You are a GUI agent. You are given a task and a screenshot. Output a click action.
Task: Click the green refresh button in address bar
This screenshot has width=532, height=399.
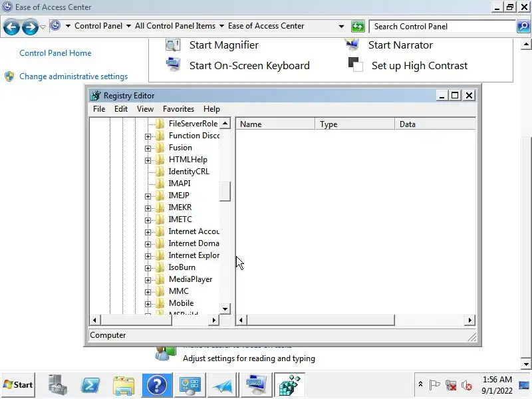point(358,26)
